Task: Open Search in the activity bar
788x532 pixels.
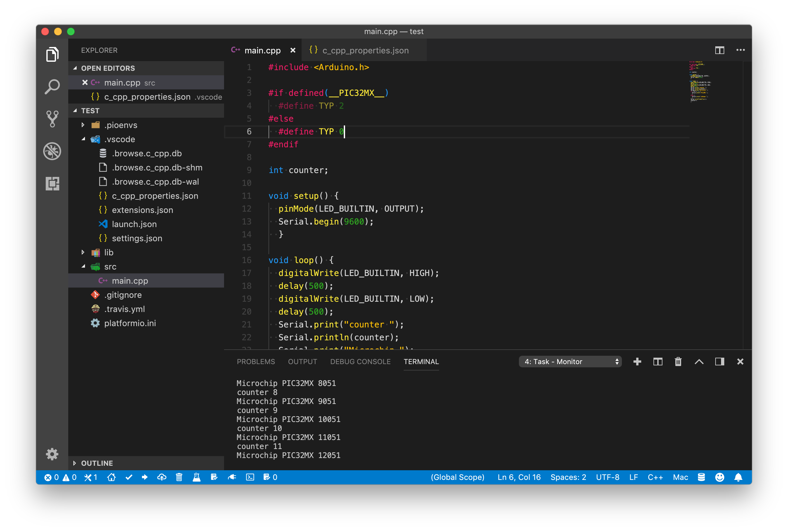Action: click(52, 86)
